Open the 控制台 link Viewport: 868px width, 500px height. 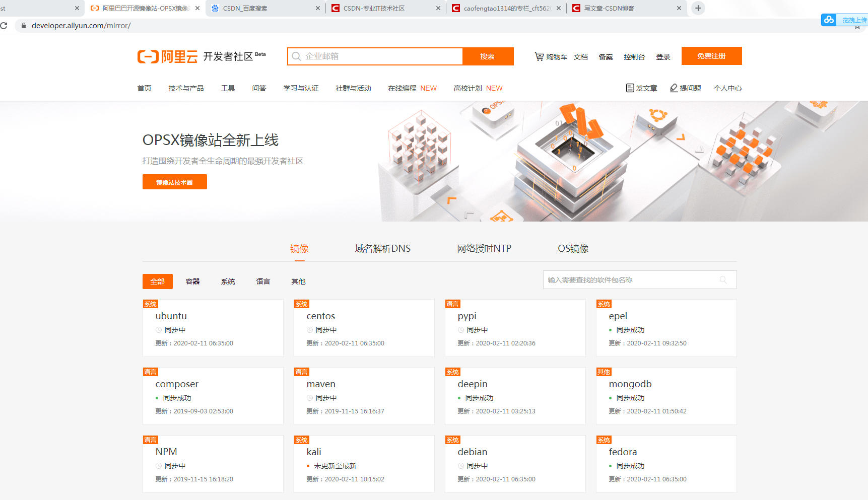634,57
